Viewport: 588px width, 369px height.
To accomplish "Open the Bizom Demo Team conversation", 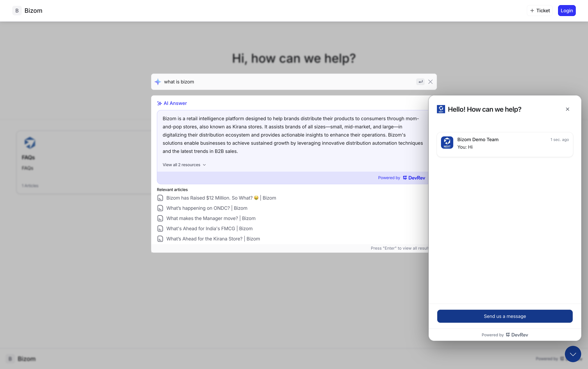I will tap(505, 144).
